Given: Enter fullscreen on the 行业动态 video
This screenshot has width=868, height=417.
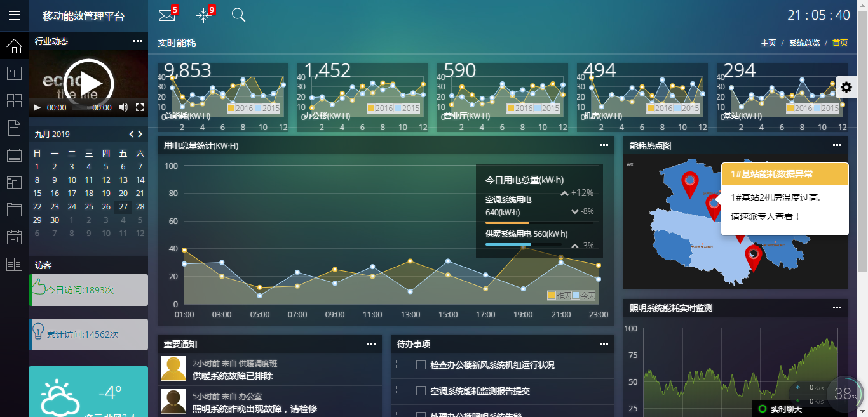Looking at the screenshot, I should (140, 107).
